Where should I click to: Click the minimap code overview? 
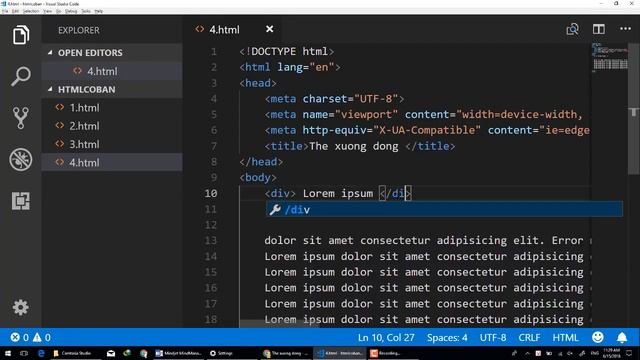pos(610,57)
